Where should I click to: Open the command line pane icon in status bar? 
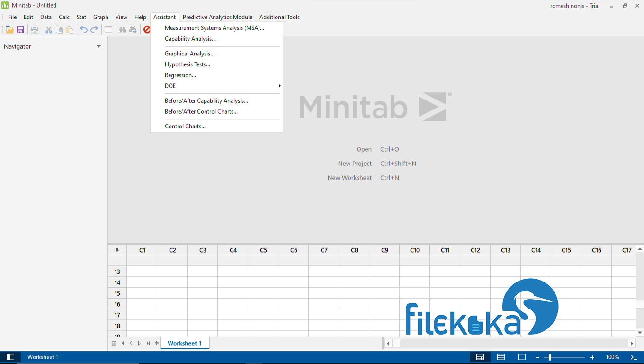pyautogui.click(x=633, y=357)
